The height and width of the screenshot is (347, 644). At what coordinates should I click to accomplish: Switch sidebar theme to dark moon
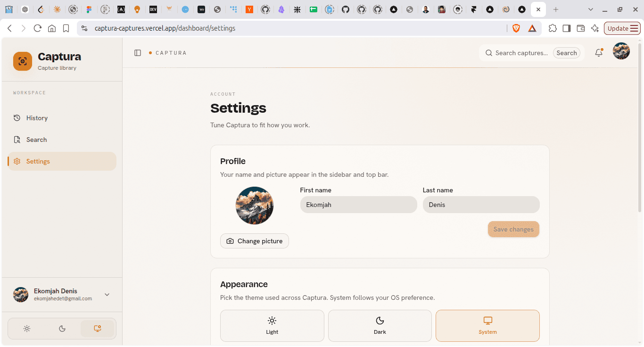62,329
